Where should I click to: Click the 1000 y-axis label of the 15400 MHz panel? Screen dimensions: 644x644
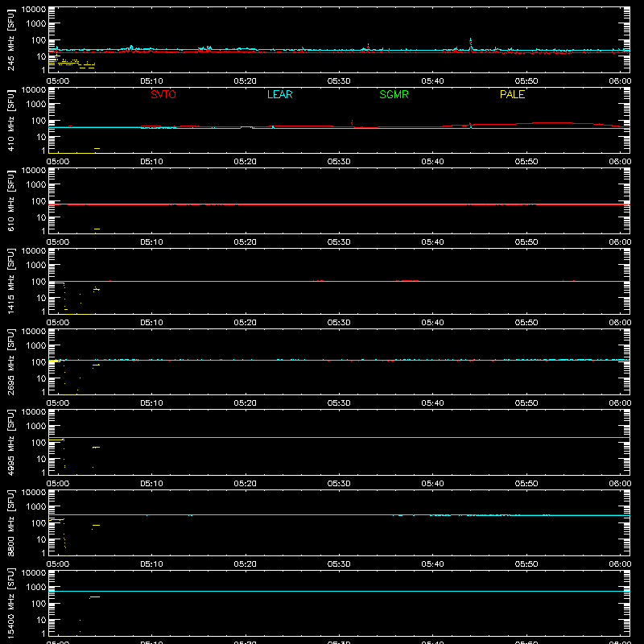36,587
